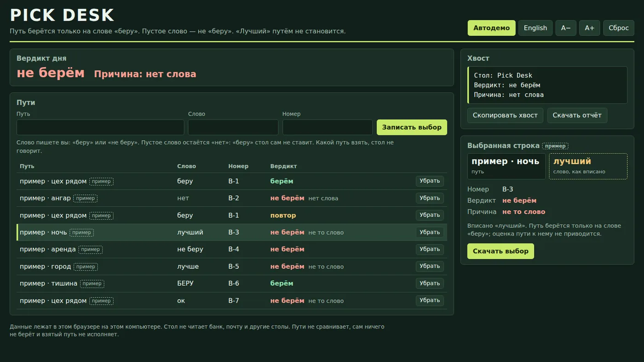
Task: Click the 'Хвост' panel heading
Action: tap(478, 58)
